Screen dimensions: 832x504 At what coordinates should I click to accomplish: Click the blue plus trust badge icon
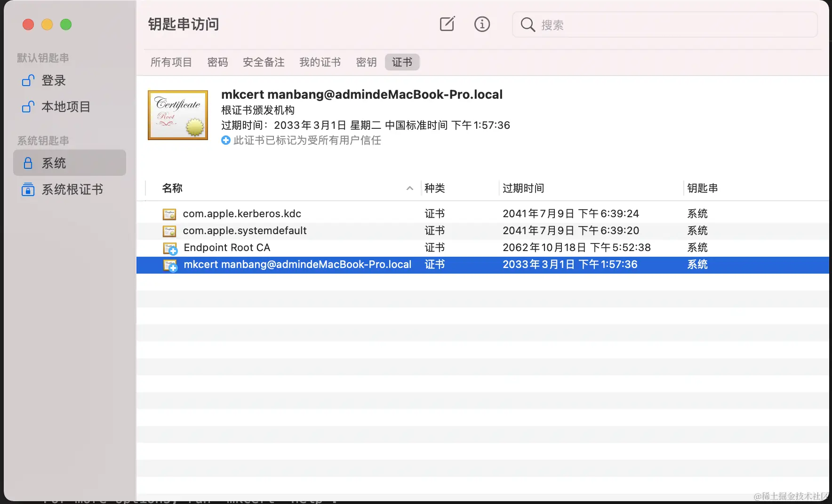tap(226, 140)
